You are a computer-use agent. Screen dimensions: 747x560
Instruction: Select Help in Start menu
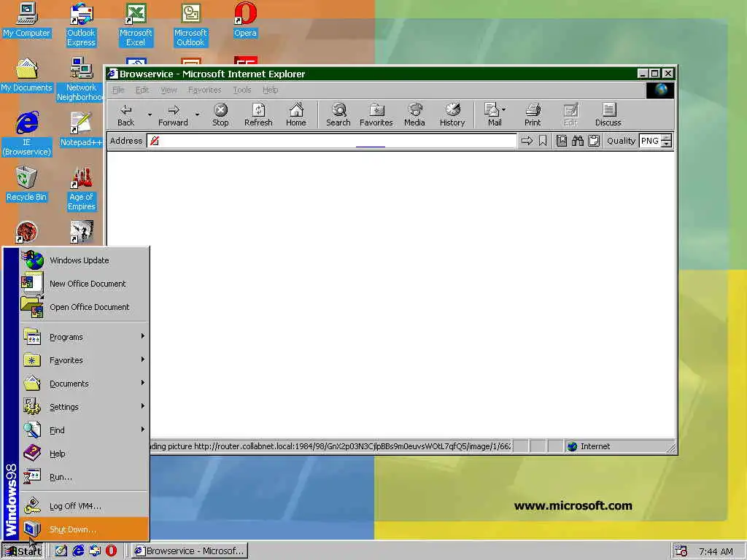(x=84, y=454)
